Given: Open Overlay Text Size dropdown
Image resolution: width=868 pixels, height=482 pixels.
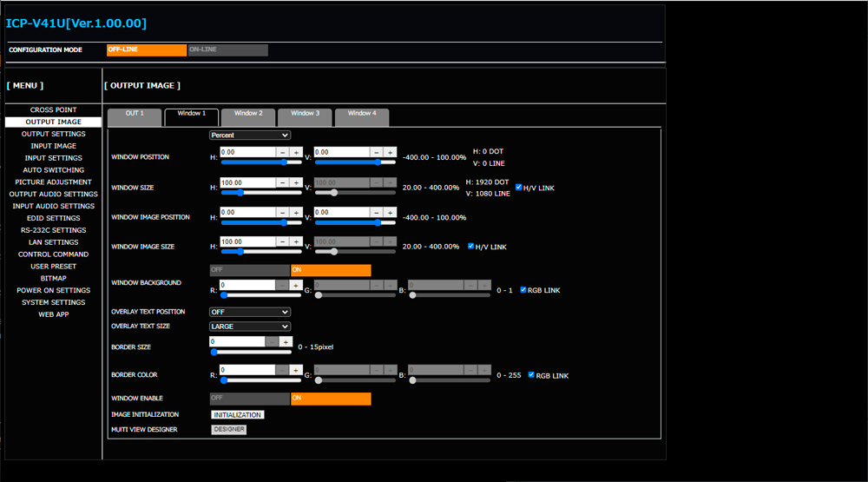Looking at the screenshot, I should tap(249, 327).
